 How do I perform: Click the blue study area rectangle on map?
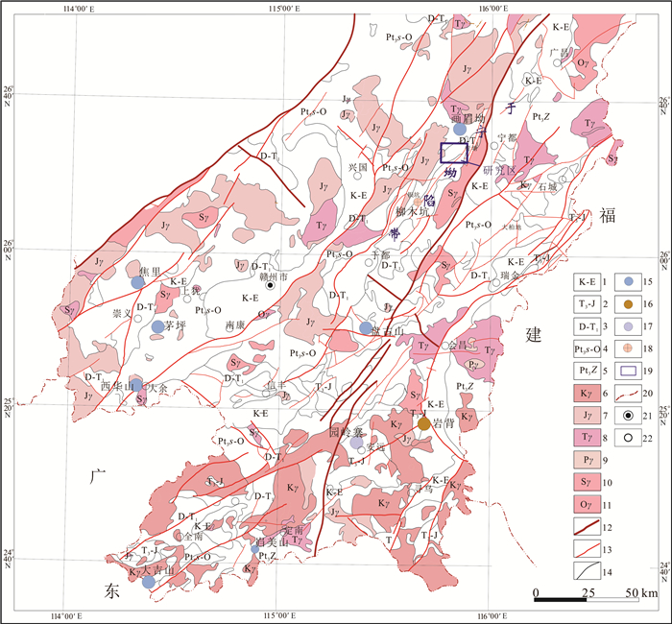click(453, 153)
